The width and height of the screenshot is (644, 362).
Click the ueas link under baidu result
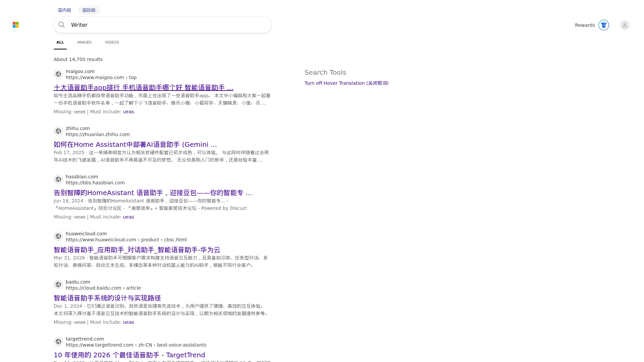128,322
